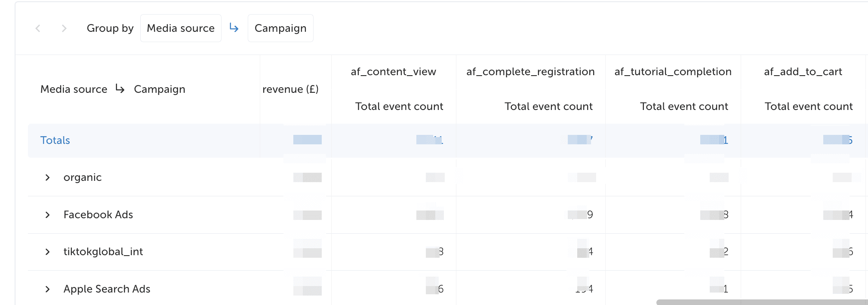
Task: Click the Campaign label in the column header
Action: (x=160, y=89)
